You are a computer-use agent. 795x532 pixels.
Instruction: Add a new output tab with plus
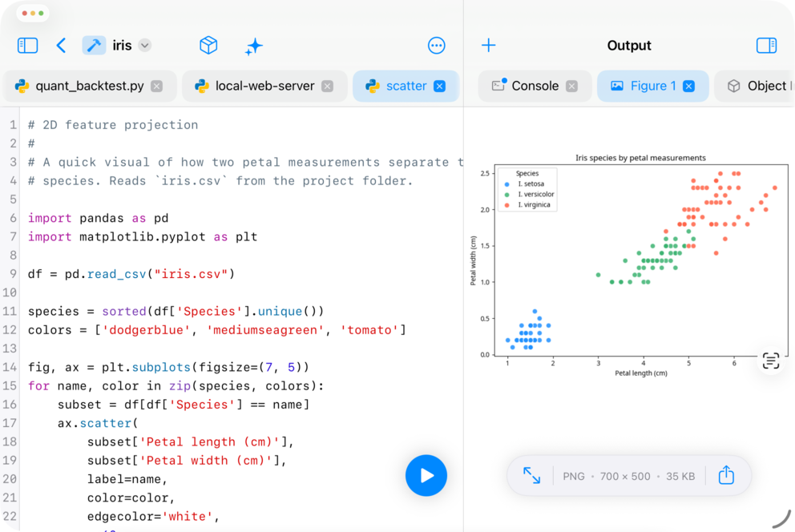(x=488, y=45)
